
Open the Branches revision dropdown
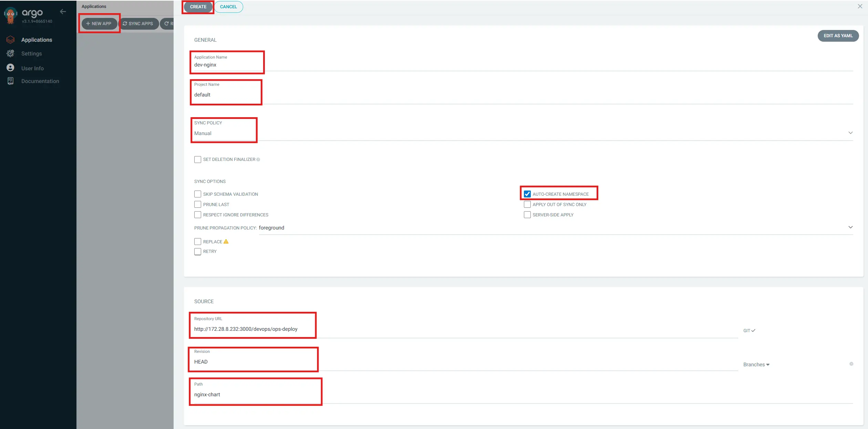(756, 364)
